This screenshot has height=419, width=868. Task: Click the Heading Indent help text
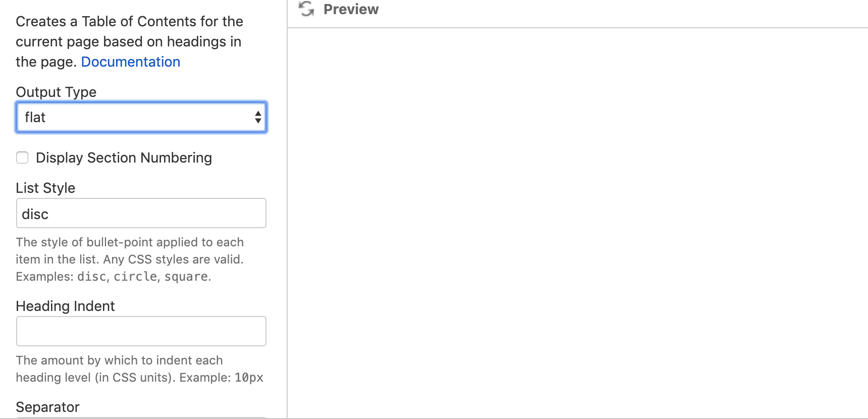(x=140, y=369)
